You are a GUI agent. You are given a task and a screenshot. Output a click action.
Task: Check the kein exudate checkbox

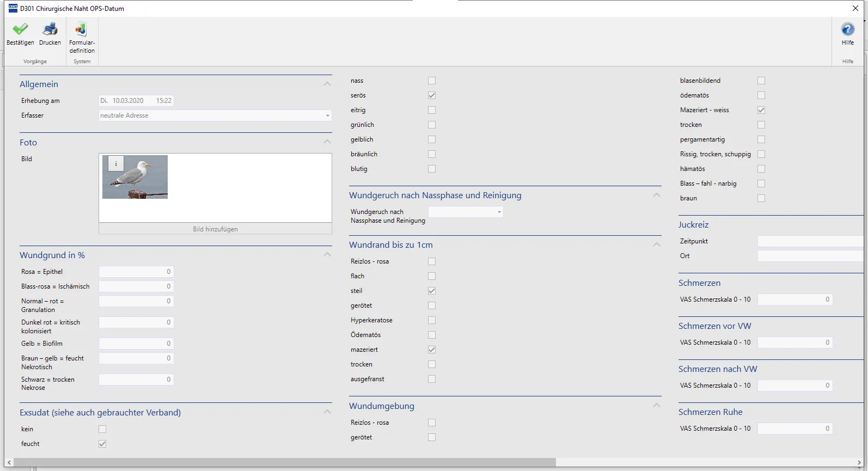click(x=102, y=429)
